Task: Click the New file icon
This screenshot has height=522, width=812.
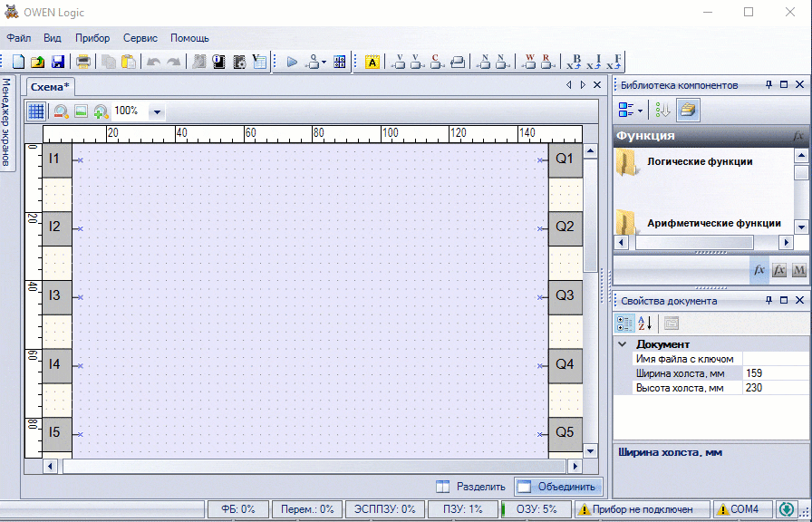Action: (19, 62)
